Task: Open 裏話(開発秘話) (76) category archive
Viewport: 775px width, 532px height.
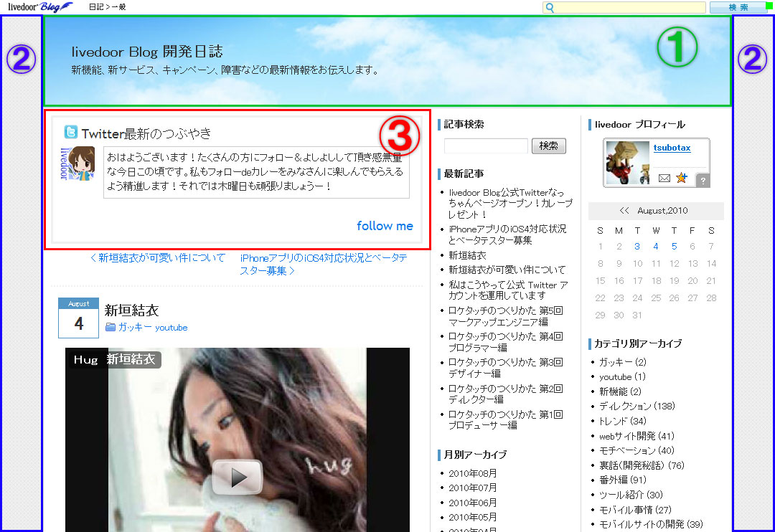Action: [642, 465]
